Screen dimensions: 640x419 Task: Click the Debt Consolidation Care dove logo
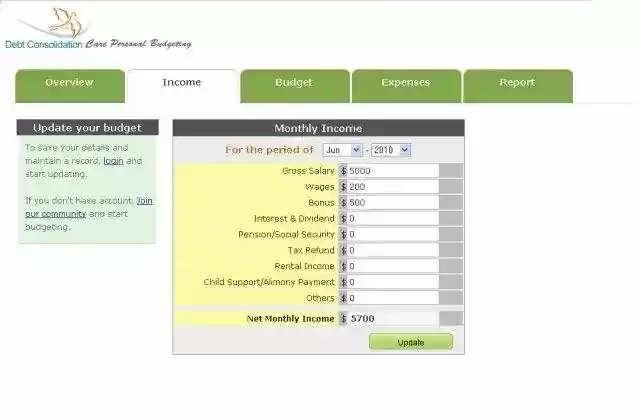coord(98,28)
